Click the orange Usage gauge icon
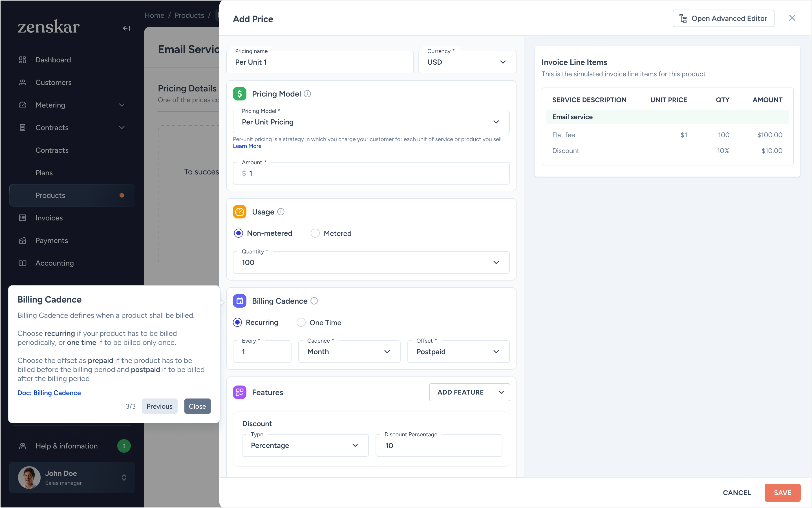 click(240, 212)
